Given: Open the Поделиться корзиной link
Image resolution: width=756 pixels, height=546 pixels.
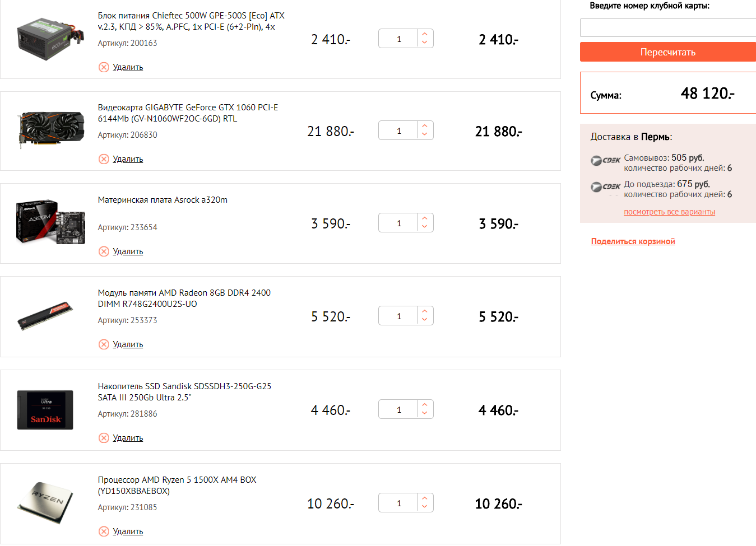Looking at the screenshot, I should click(x=633, y=241).
